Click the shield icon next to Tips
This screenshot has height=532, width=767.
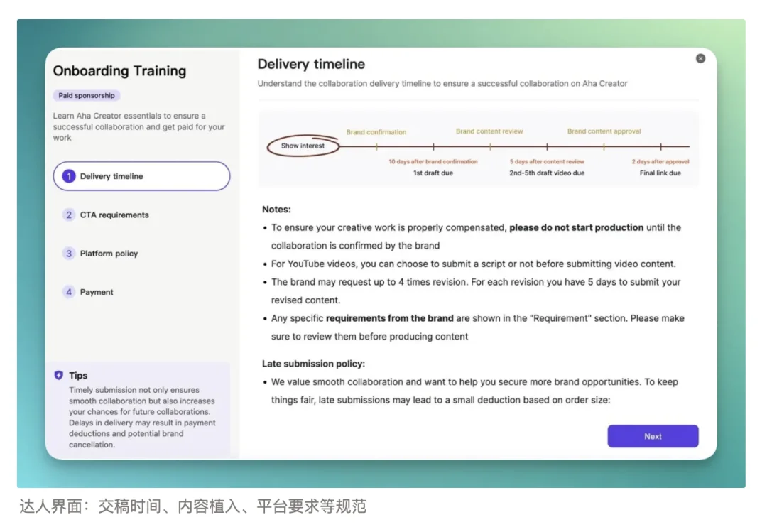click(60, 376)
